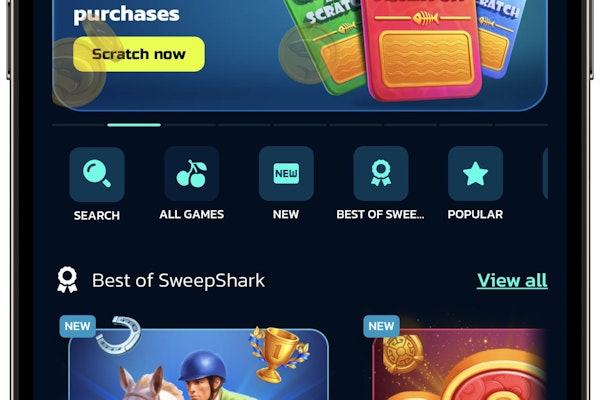600x400 pixels.
Task: Click the SEARCH label text
Action: click(97, 216)
